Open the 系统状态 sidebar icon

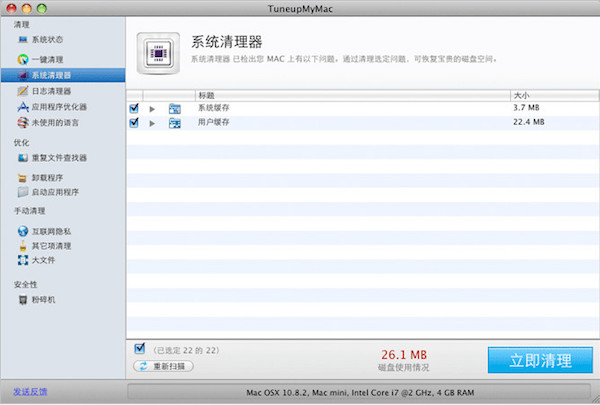click(23, 39)
